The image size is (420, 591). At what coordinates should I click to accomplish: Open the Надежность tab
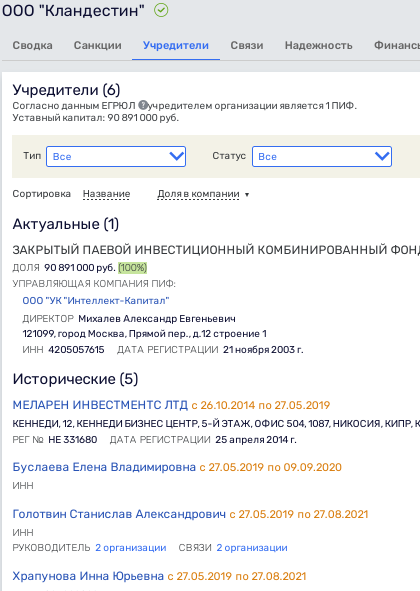319,45
